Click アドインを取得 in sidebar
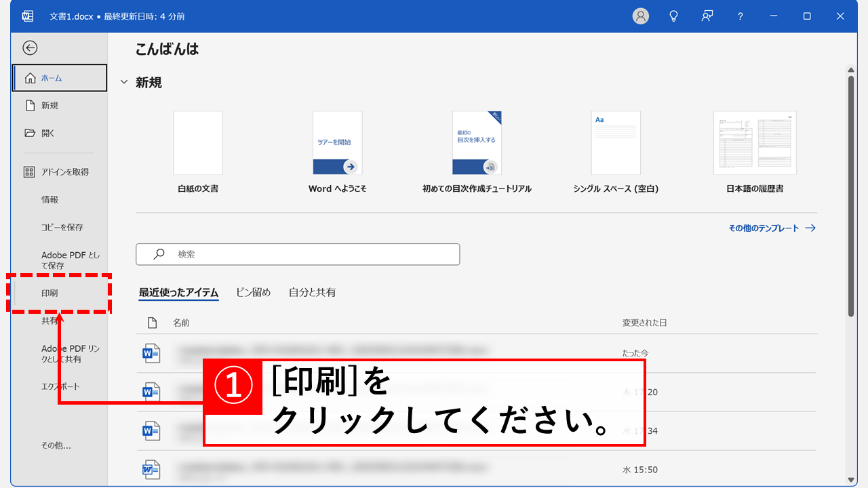 coord(64,172)
